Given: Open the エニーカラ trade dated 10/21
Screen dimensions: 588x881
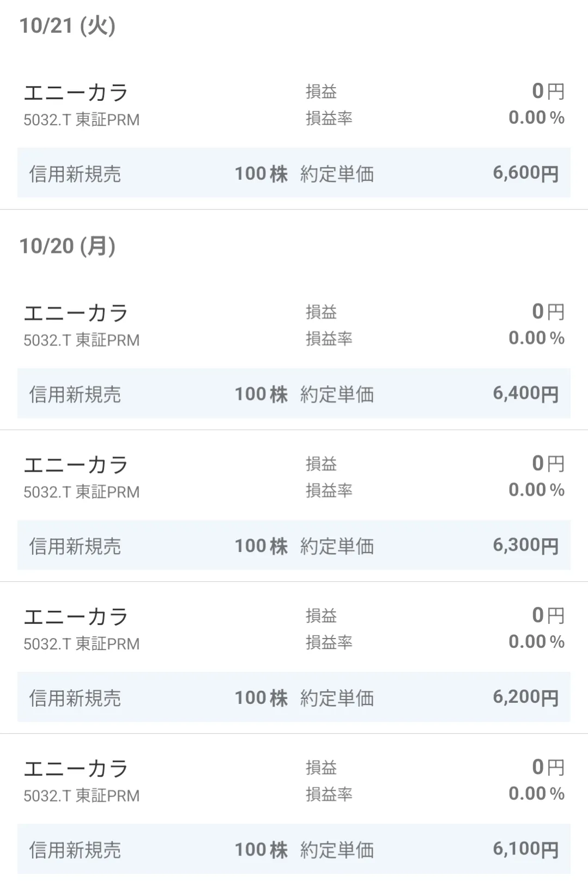Looking at the screenshot, I should point(76,93).
